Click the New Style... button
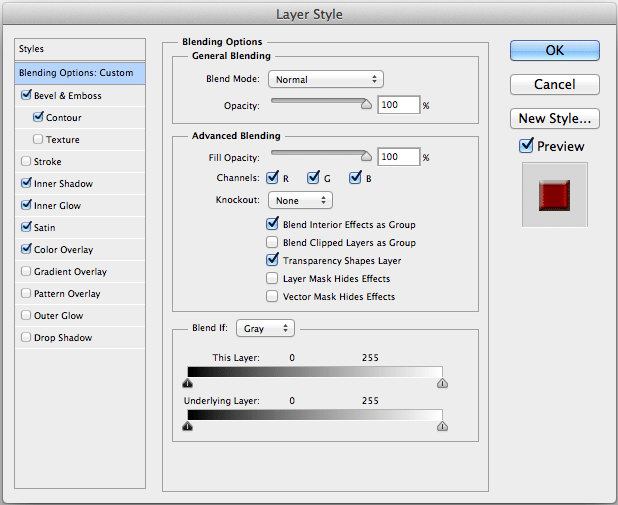This screenshot has height=505, width=618. pyautogui.click(x=554, y=118)
